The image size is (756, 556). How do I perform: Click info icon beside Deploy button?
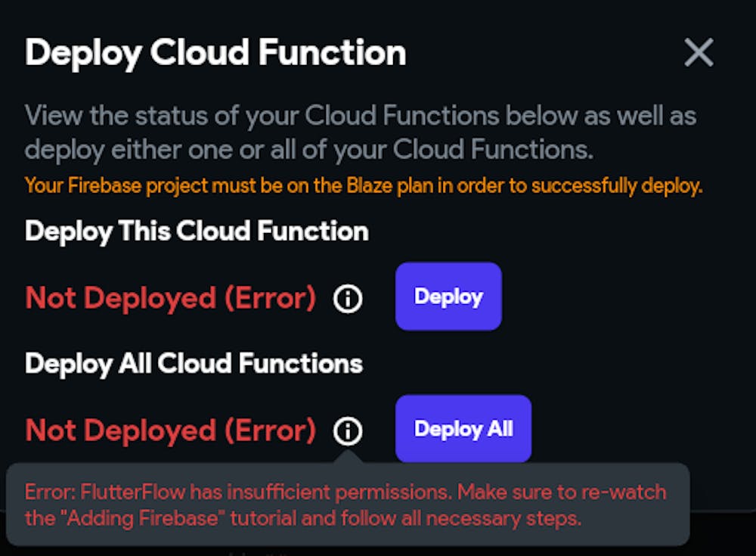click(x=348, y=299)
